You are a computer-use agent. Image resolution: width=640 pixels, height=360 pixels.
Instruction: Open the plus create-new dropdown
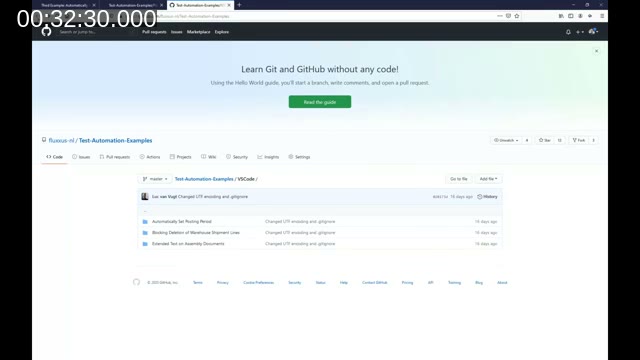click(x=580, y=32)
